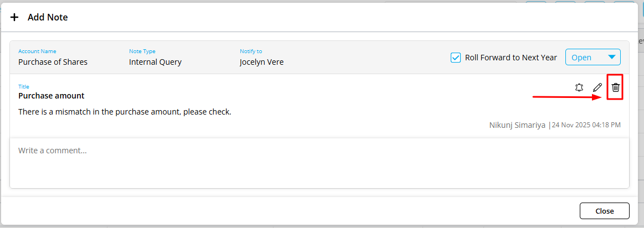Click the Add Note dialog heading
644x228 pixels.
click(48, 17)
